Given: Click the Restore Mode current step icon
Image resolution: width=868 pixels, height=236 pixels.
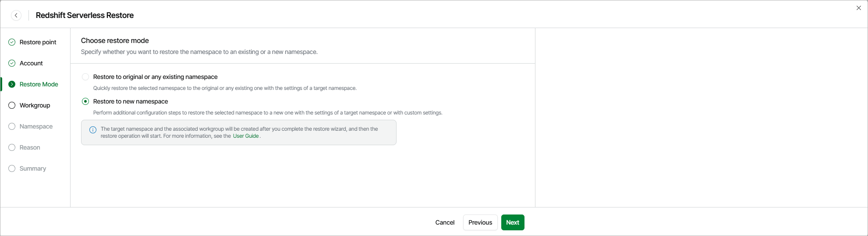Looking at the screenshot, I should coord(12,84).
